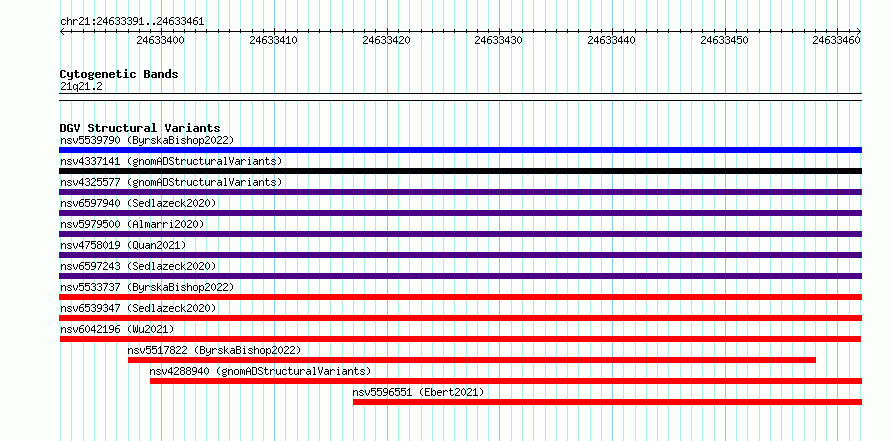The width and height of the screenshot is (890, 441).
Task: Click the chr21:24633391..24633461 region label
Action: 132,22
